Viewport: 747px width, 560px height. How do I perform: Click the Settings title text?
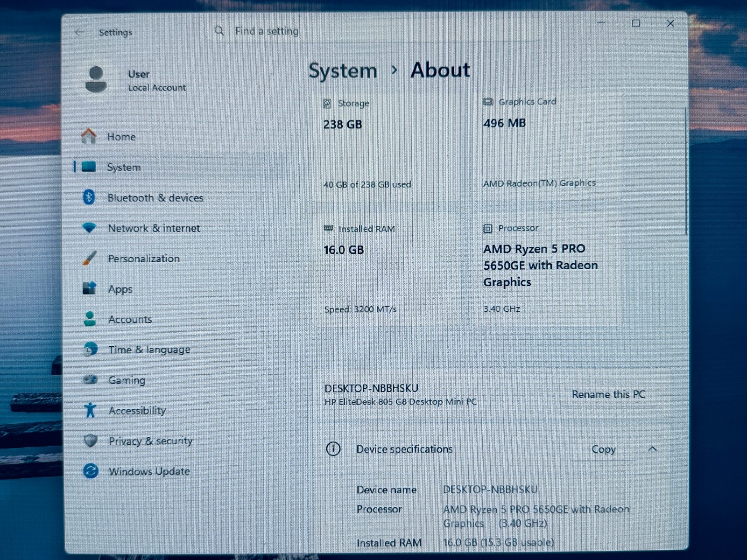[115, 32]
